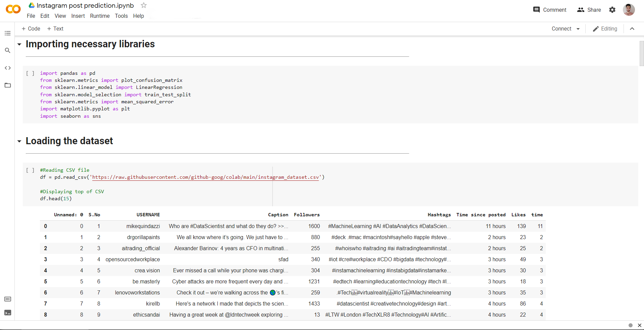Open the table of contents sidebar icon
This screenshot has width=644, height=330.
click(x=7, y=33)
